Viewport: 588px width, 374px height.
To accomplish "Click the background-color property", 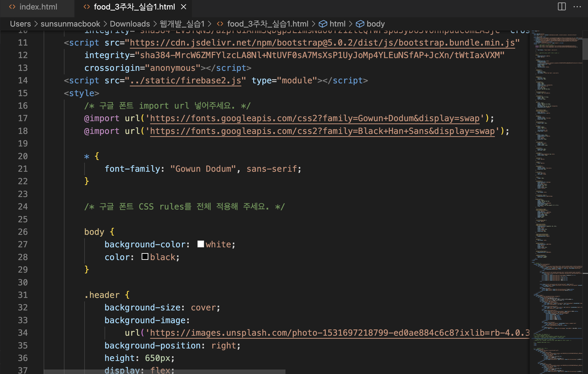I will 145,245.
